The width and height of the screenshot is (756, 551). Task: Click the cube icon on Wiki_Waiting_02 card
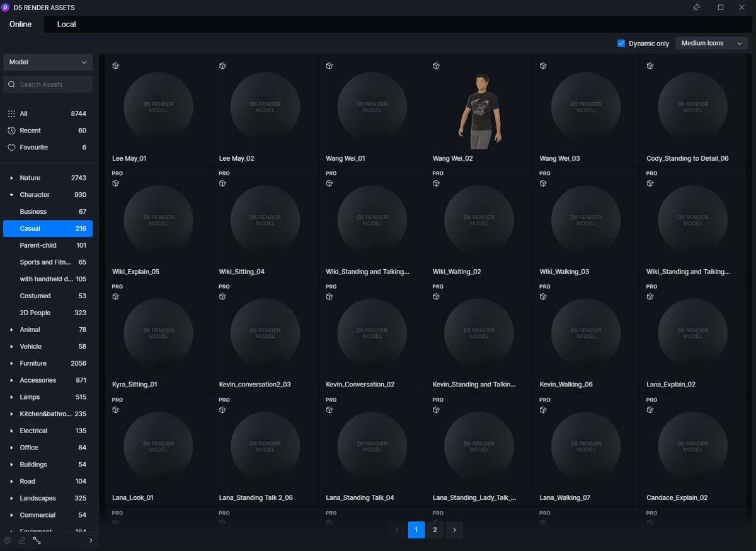(437, 183)
